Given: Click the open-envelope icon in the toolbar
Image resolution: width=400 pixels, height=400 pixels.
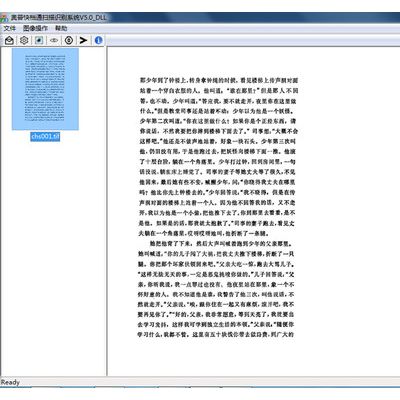Looking at the screenshot, I should click(x=9, y=40).
